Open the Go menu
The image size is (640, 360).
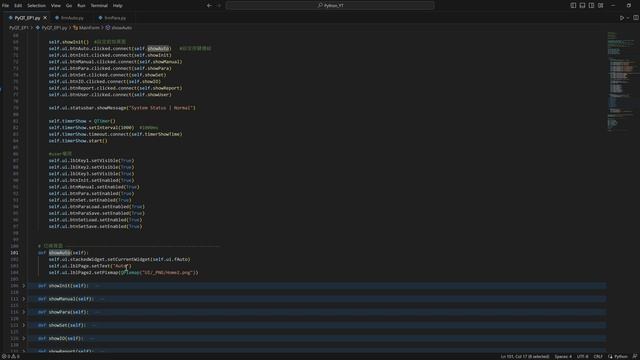coord(69,6)
